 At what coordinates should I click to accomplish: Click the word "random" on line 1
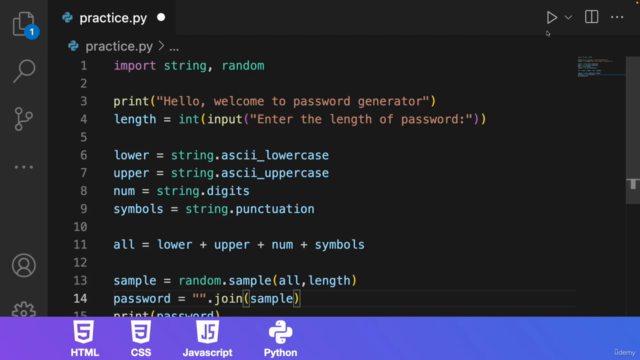243,66
